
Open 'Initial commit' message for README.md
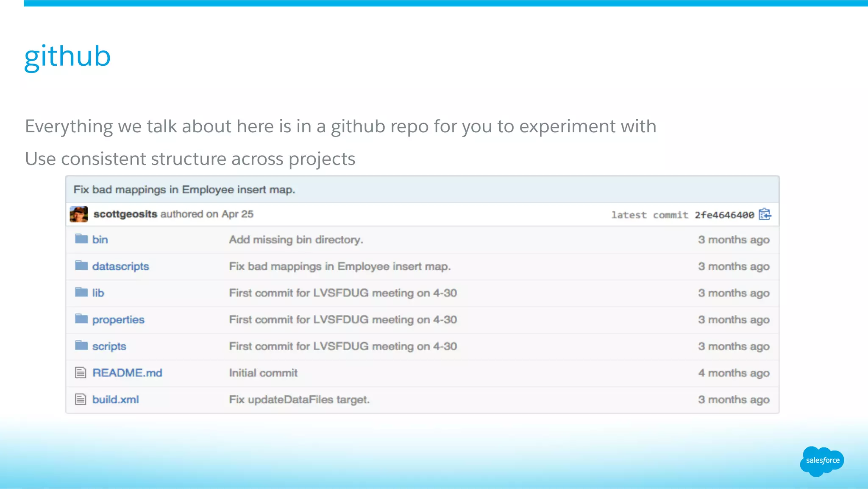pyautogui.click(x=263, y=373)
